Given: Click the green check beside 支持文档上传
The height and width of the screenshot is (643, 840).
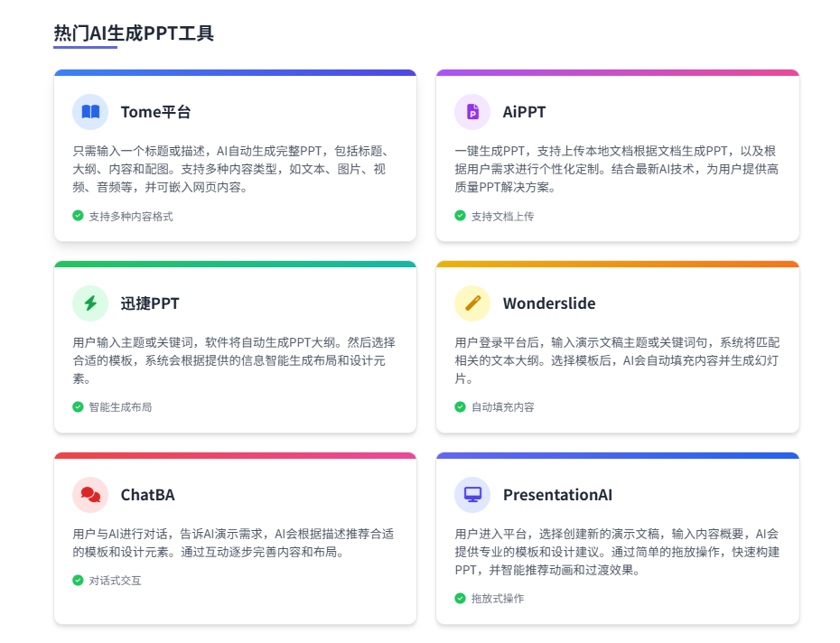Looking at the screenshot, I should point(460,216).
